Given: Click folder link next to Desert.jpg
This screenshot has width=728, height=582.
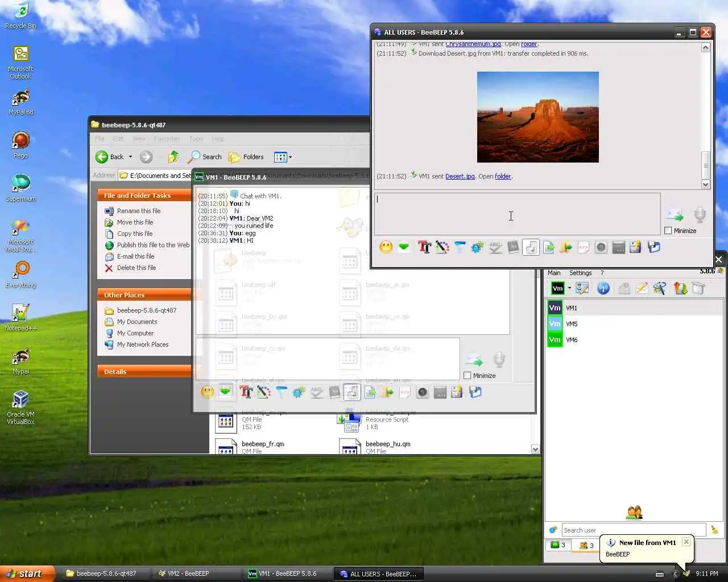Looking at the screenshot, I should [503, 176].
